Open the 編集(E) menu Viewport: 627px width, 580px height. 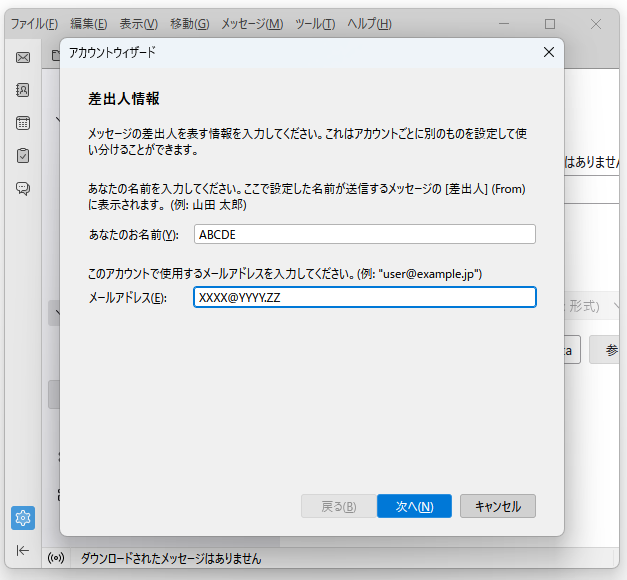point(88,23)
